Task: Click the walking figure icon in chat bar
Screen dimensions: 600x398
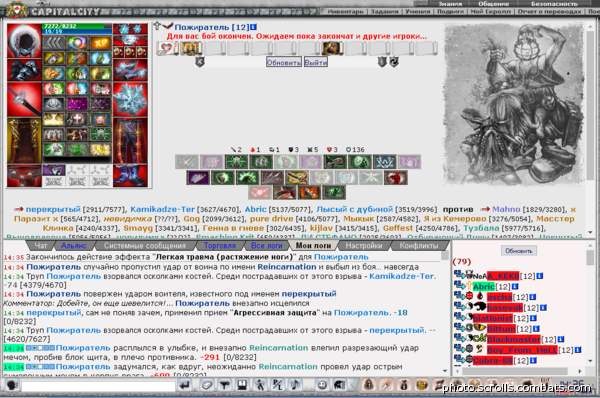Action: (x=260, y=385)
